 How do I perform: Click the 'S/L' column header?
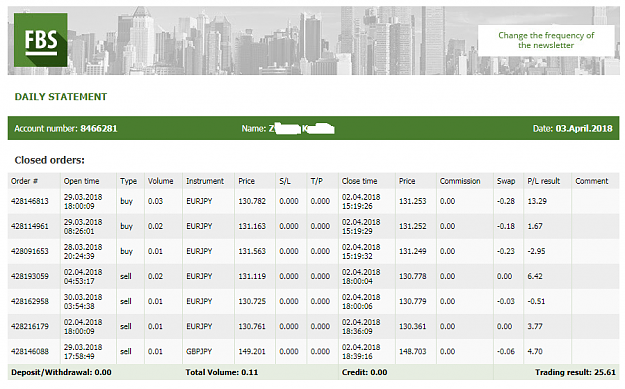tap(285, 181)
